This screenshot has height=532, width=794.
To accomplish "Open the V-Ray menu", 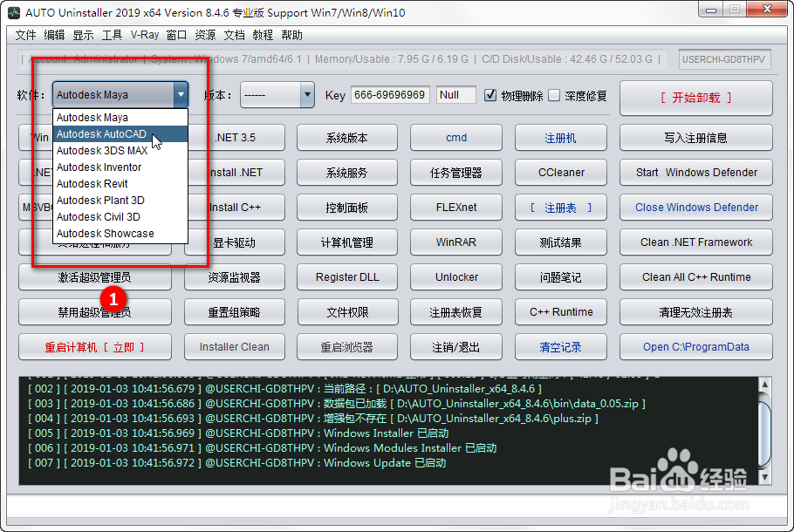I will tap(144, 35).
